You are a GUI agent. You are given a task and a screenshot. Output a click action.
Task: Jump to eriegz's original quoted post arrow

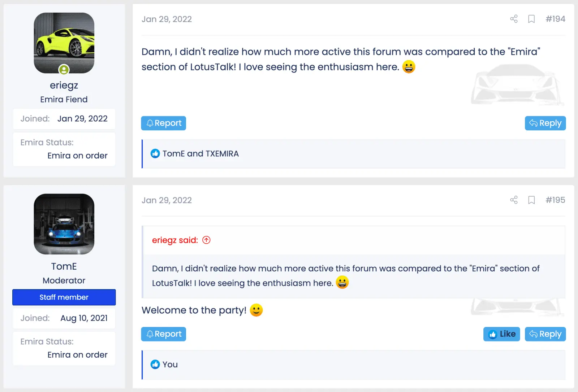point(206,240)
